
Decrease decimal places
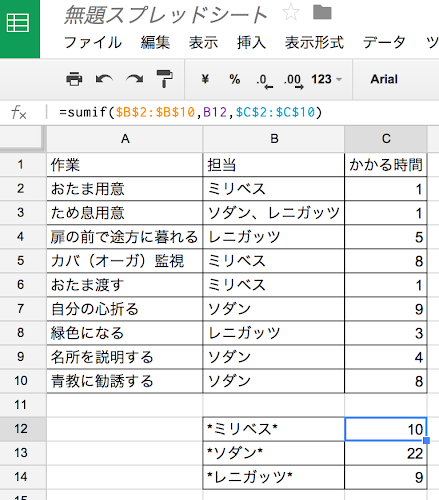(x=265, y=81)
